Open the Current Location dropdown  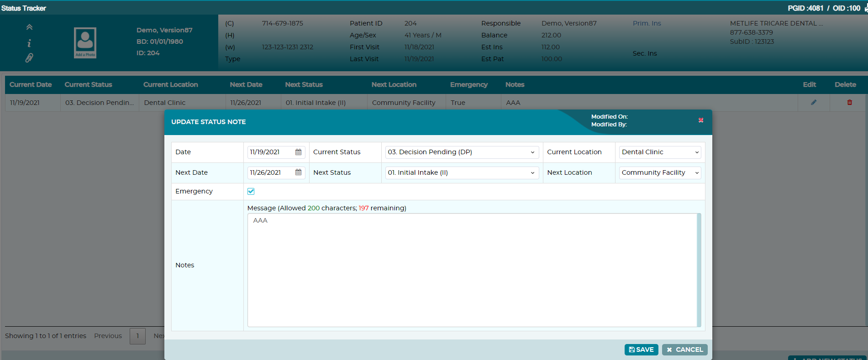pos(660,152)
